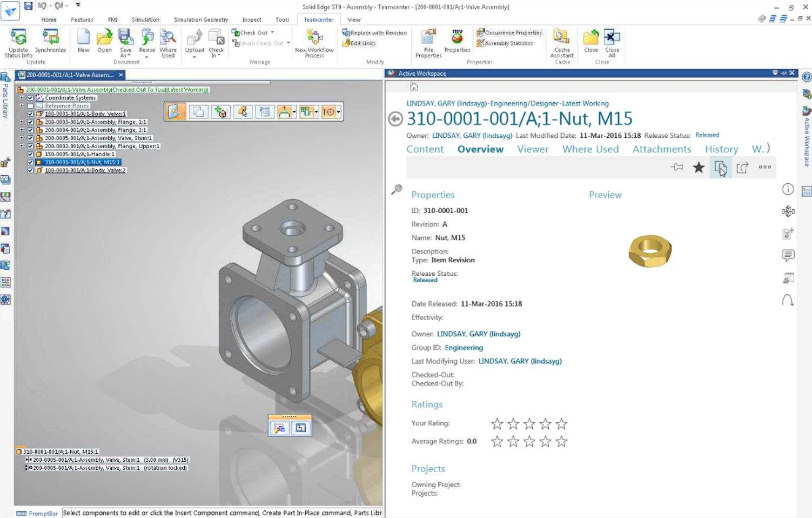Pin the object in Active Workspace
Viewport: 812px width, 518px height.
(x=677, y=168)
